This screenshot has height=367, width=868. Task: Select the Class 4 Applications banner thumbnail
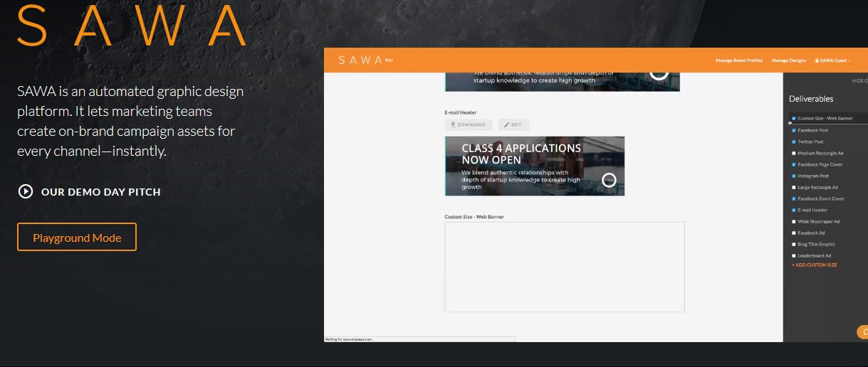(x=535, y=166)
